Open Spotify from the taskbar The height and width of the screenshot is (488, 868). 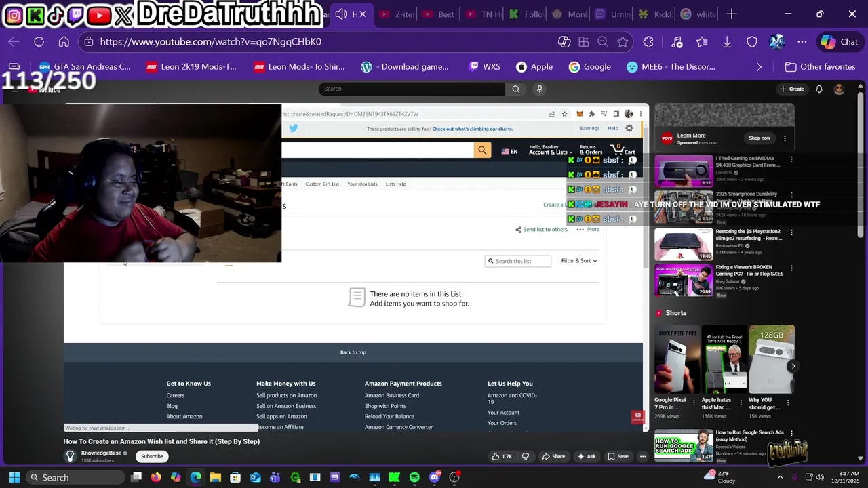tap(414, 477)
